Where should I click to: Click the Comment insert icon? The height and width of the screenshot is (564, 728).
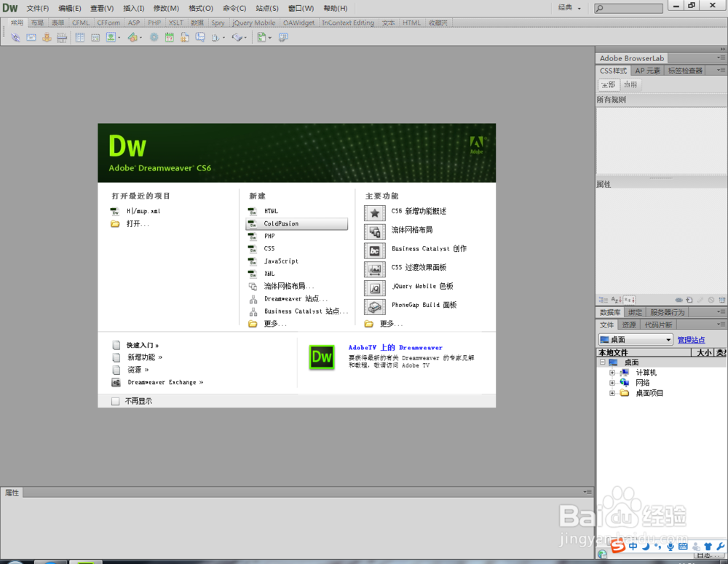200,38
